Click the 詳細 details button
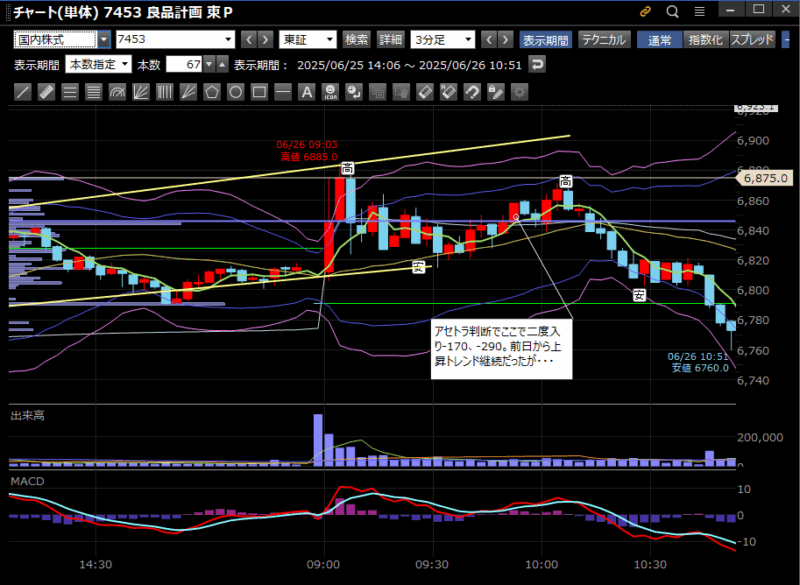This screenshot has height=585, width=800. pos(391,39)
